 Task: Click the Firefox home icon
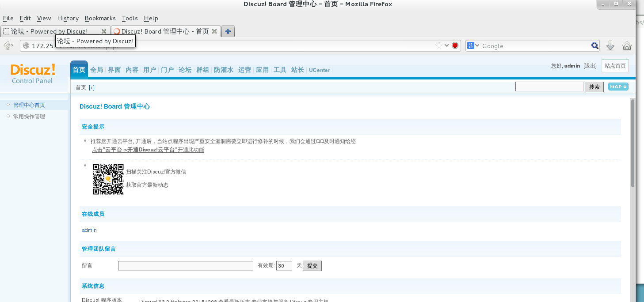(x=626, y=45)
